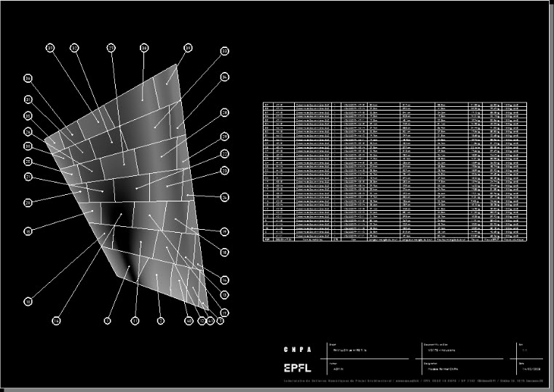Select the topmost balloon in the left column
Screen dimensions: 554x392
tap(28, 78)
